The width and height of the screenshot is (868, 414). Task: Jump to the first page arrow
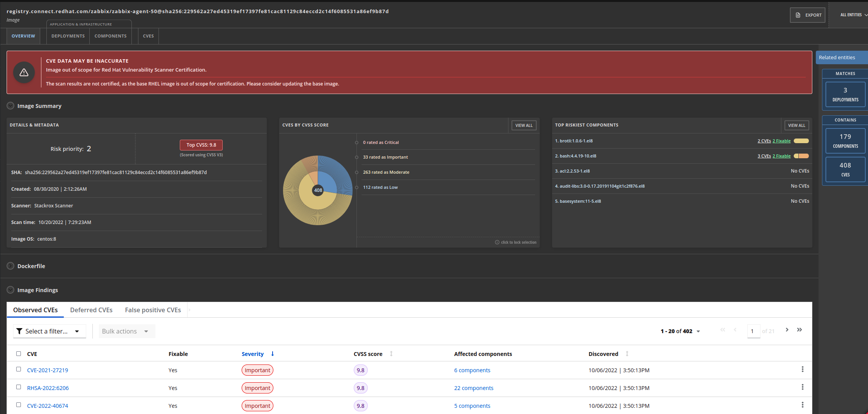click(x=723, y=330)
